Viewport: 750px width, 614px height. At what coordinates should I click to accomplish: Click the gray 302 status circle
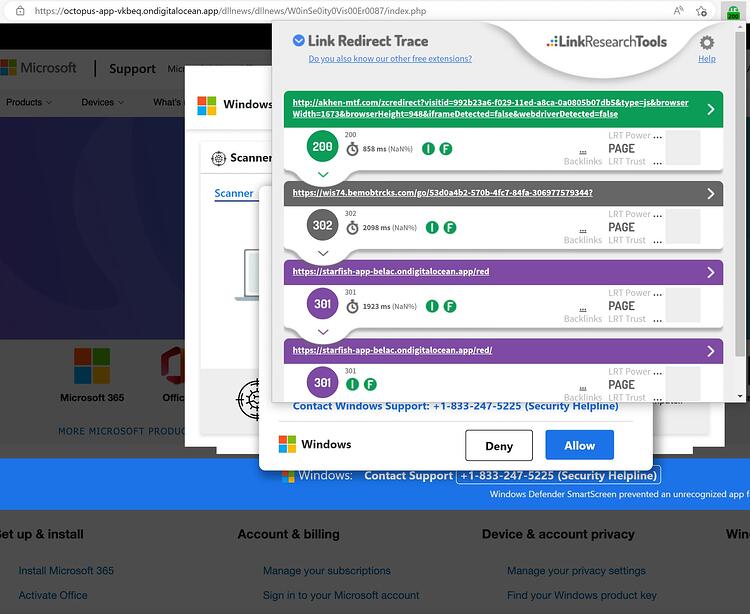[x=322, y=225]
